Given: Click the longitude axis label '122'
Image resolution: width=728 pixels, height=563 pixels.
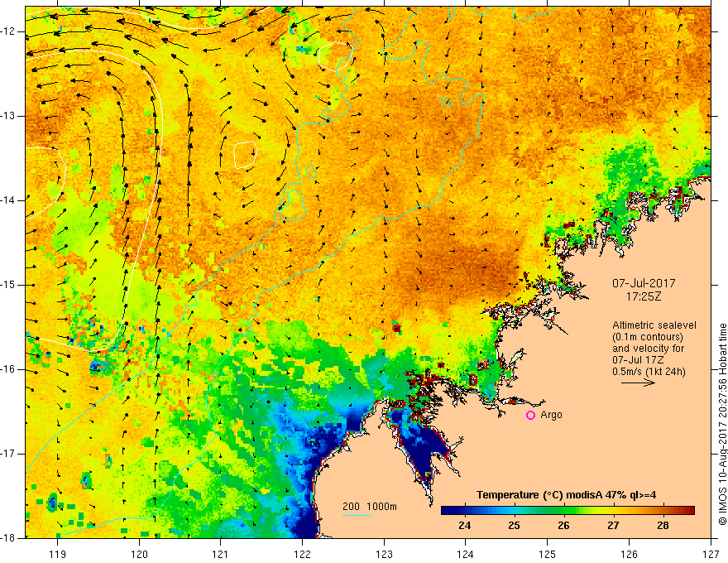Looking at the screenshot, I should [302, 554].
